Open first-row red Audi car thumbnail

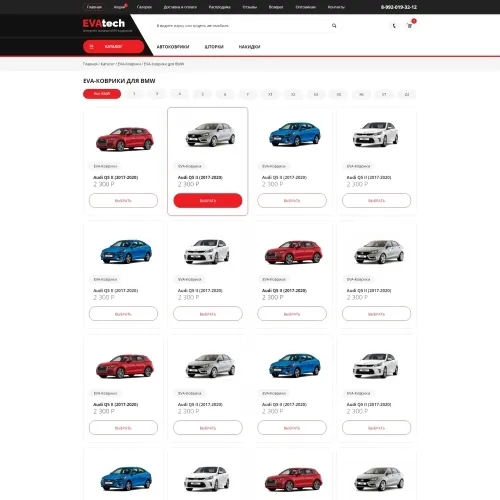pos(125,139)
